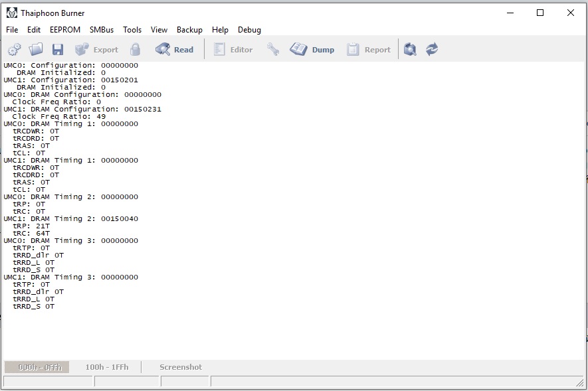Switch to the 100h - 1FFh tab
The image size is (588, 391).
(x=107, y=367)
